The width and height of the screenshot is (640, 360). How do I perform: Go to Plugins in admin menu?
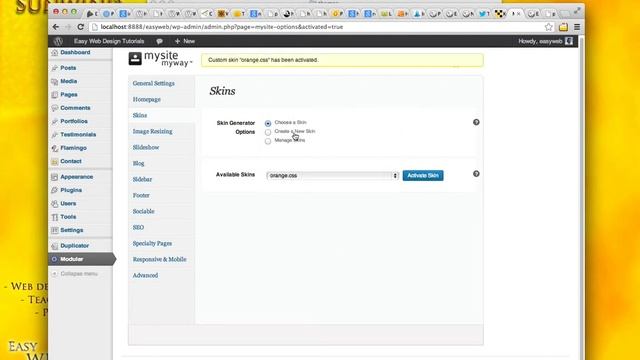pos(71,190)
